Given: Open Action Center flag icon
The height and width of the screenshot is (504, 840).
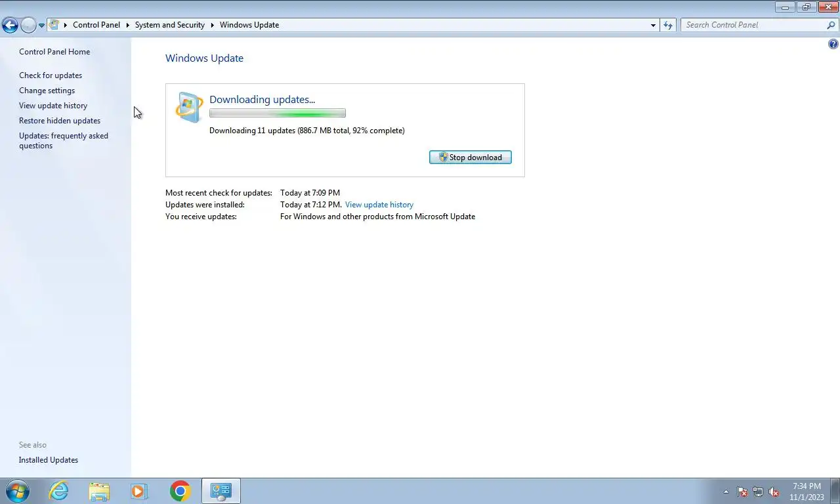Looking at the screenshot, I should pos(742,492).
